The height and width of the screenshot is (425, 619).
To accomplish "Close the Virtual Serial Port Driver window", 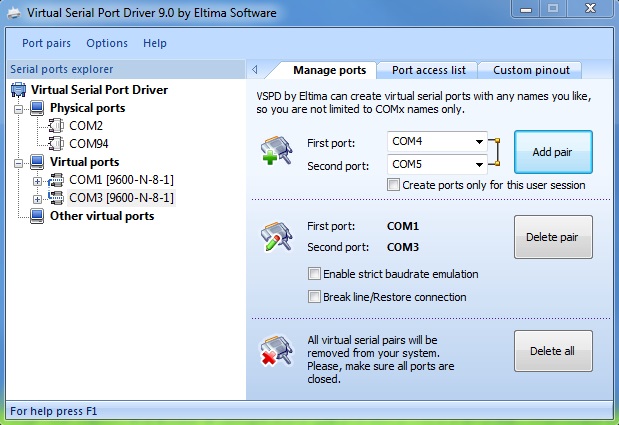I will tap(590, 9).
